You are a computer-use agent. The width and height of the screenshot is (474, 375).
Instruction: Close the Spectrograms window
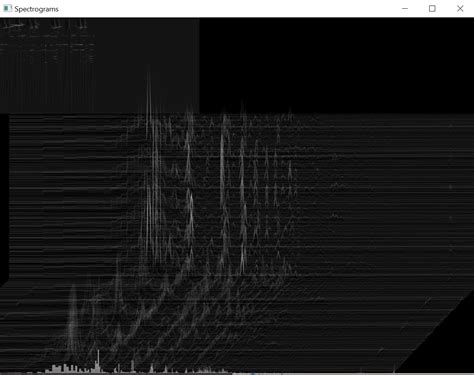click(x=460, y=9)
